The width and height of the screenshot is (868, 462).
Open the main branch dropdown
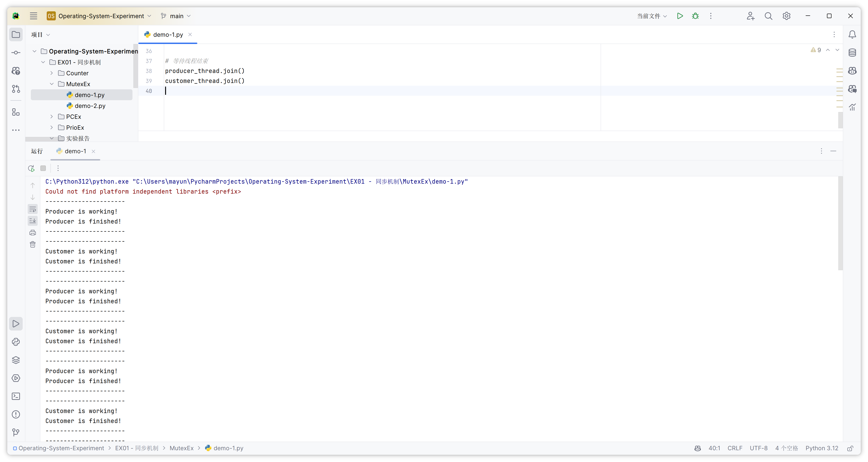click(176, 16)
